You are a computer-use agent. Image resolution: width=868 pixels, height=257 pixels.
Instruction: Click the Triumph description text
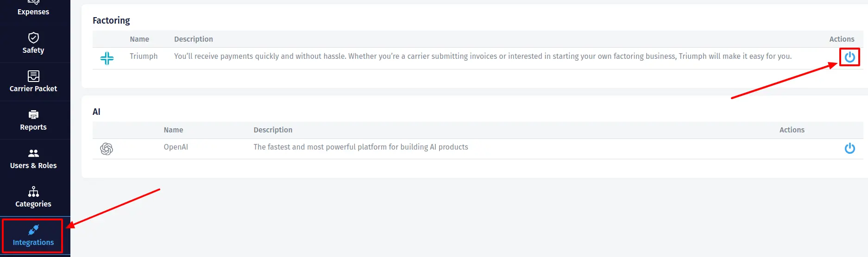[x=483, y=56]
